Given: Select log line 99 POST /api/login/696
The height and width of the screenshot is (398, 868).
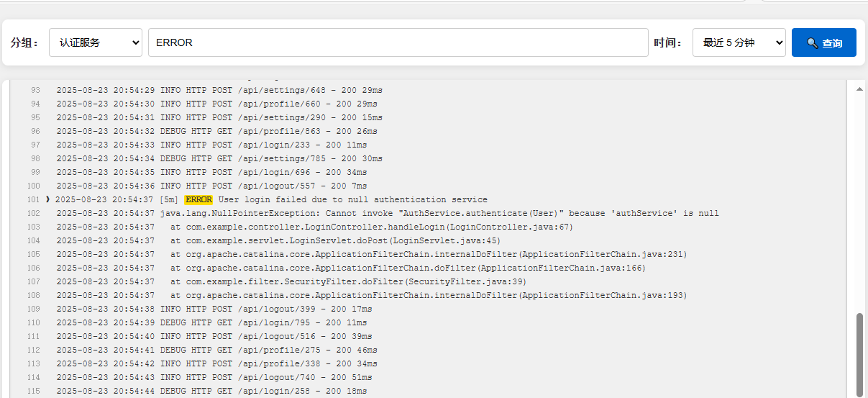Looking at the screenshot, I should 211,172.
